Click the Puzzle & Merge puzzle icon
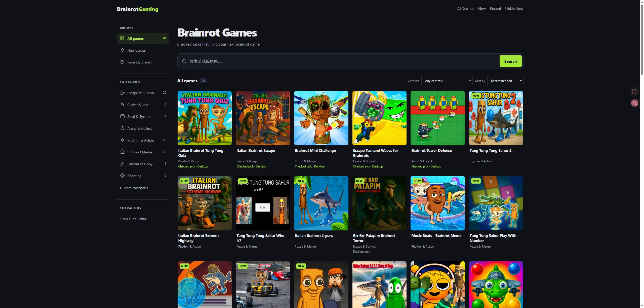 click(122, 152)
